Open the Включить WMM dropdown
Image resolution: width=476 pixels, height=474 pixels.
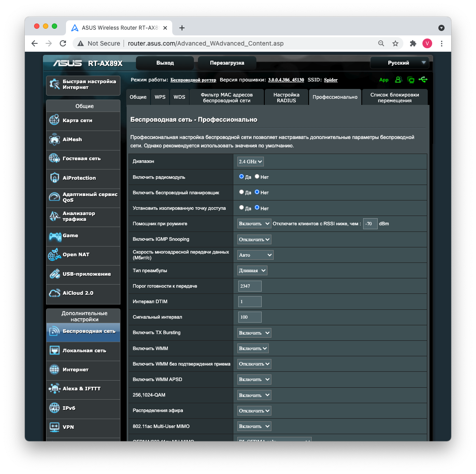[253, 348]
